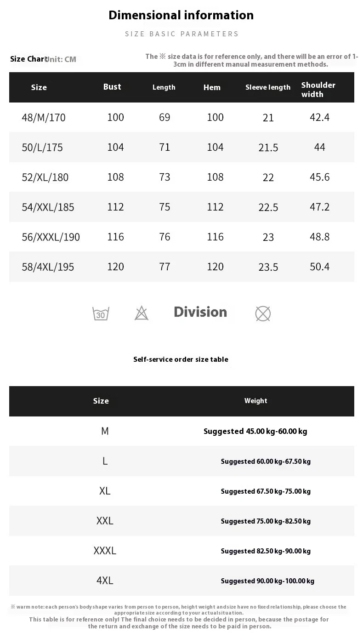The height and width of the screenshot is (644, 363).
Task: Click the 58/4XL/195 size row label
Action: click(x=48, y=267)
